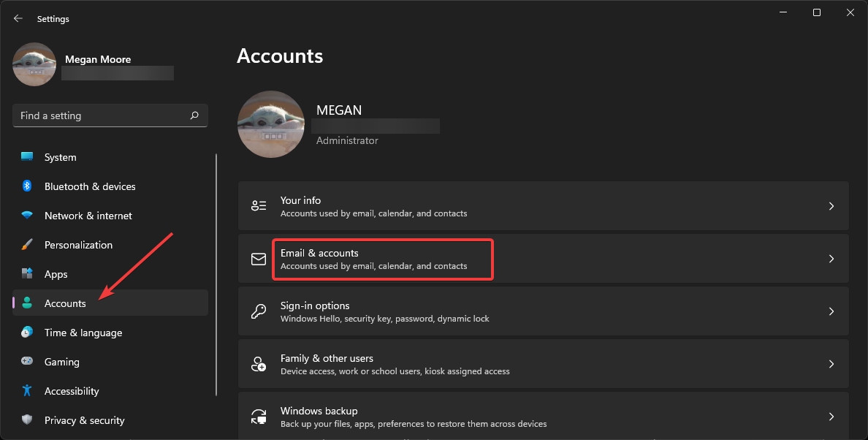Select the Personalization brush icon
868x440 pixels.
coord(27,244)
